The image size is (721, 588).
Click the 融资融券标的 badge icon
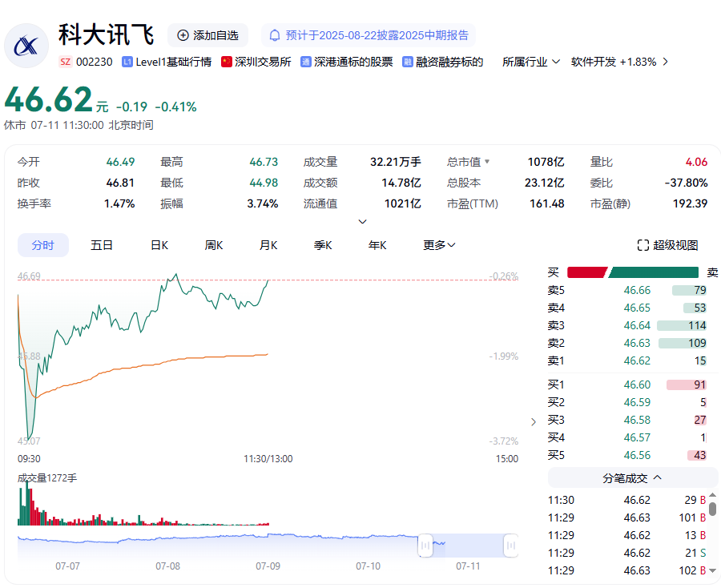(x=408, y=62)
